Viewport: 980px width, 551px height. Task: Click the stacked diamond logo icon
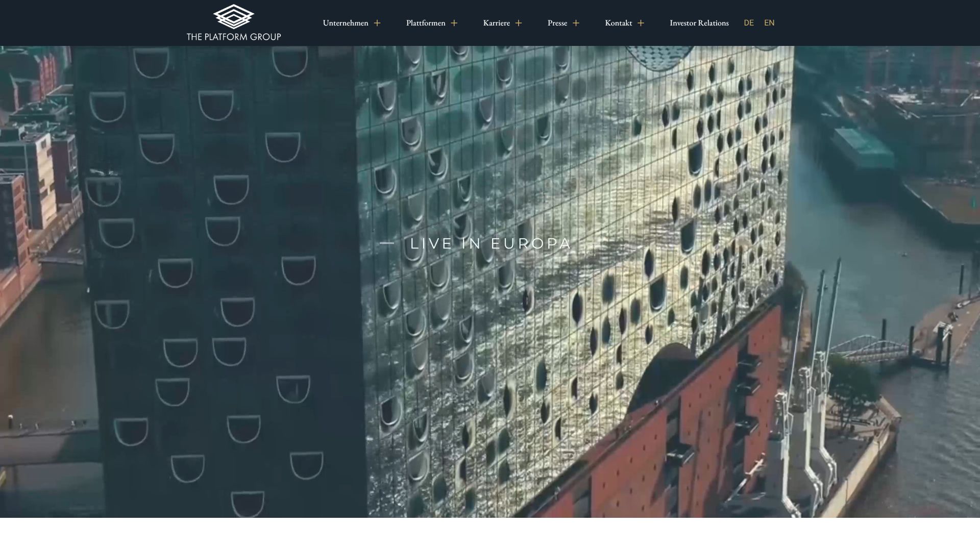pos(234,17)
